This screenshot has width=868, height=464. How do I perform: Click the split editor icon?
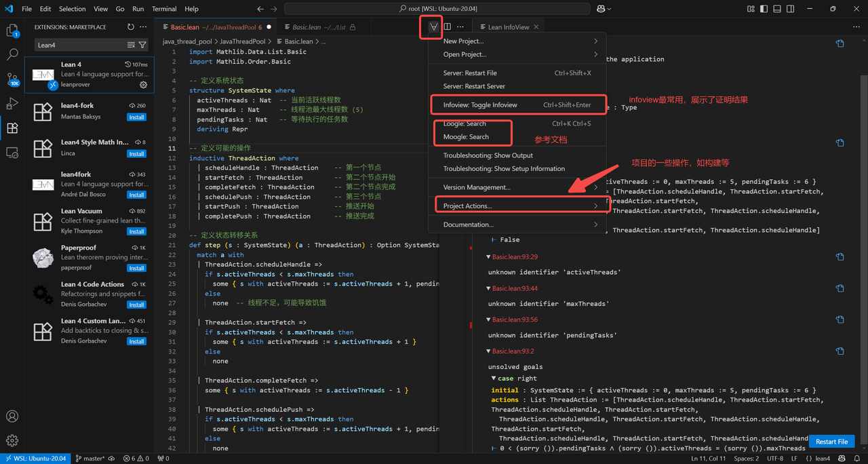point(448,27)
